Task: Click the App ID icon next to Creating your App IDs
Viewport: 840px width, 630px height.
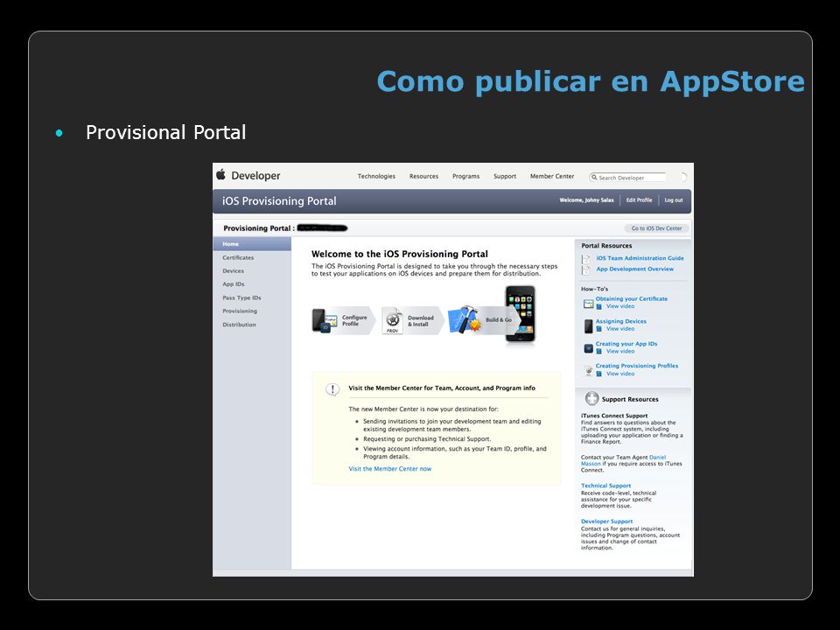Action: 588,348
